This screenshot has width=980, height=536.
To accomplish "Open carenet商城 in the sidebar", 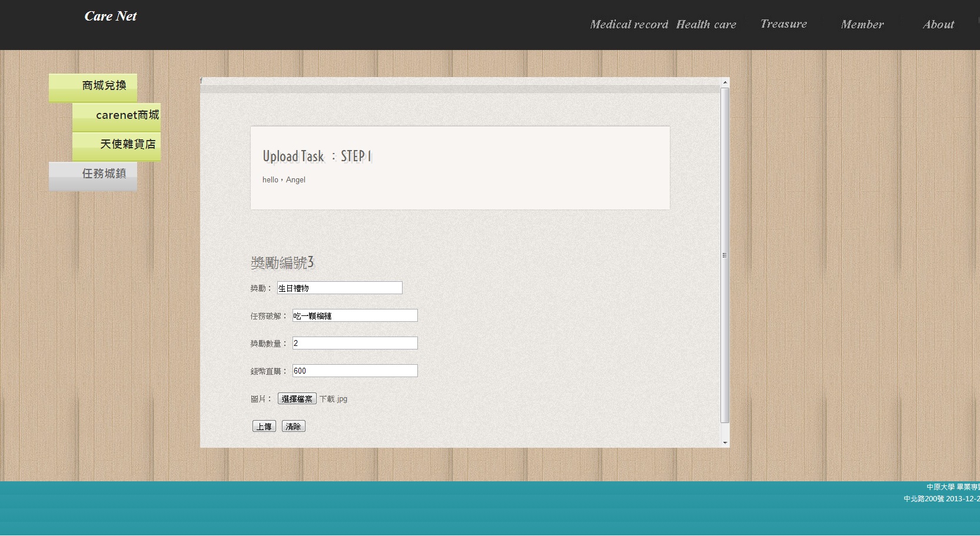I will coord(117,116).
